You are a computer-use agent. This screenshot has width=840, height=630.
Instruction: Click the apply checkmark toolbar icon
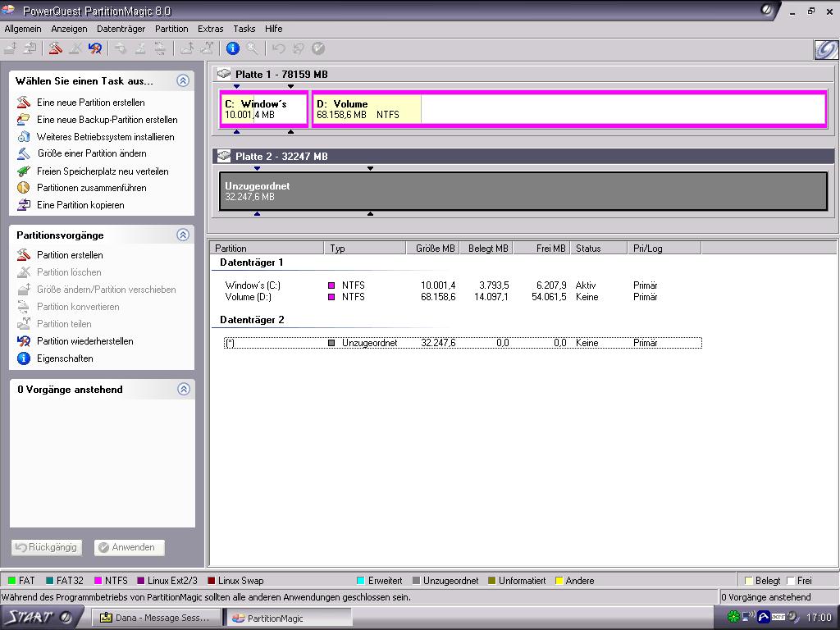[x=318, y=48]
